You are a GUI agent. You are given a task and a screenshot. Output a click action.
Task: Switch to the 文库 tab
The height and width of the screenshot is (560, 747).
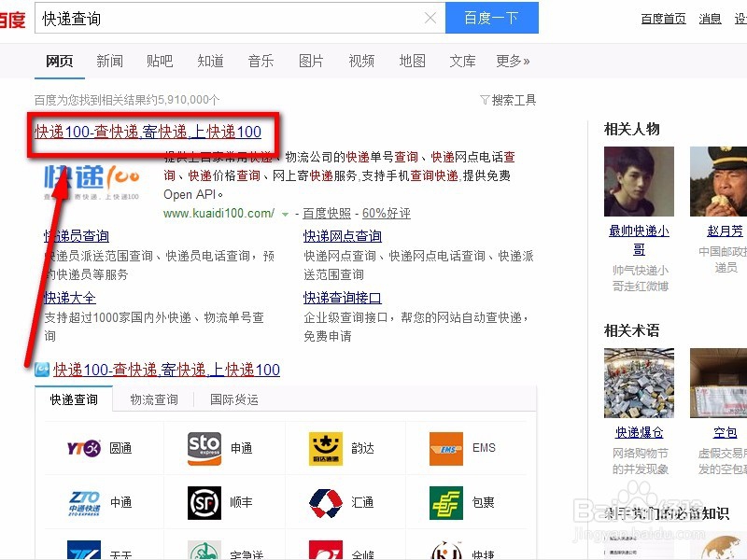(462, 61)
